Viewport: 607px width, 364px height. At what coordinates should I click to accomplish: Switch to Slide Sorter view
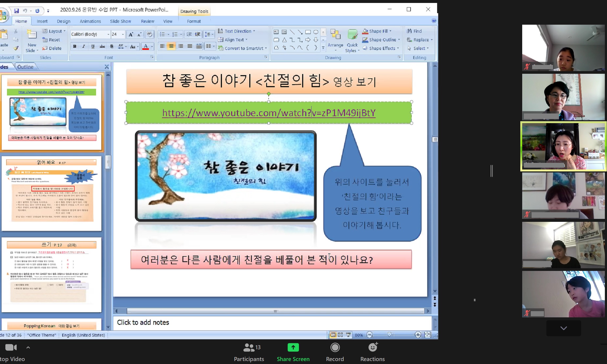341,335
